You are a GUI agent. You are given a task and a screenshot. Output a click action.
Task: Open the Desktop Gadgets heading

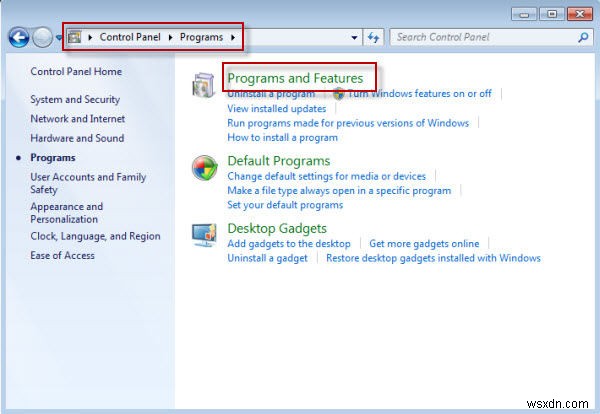tap(277, 229)
